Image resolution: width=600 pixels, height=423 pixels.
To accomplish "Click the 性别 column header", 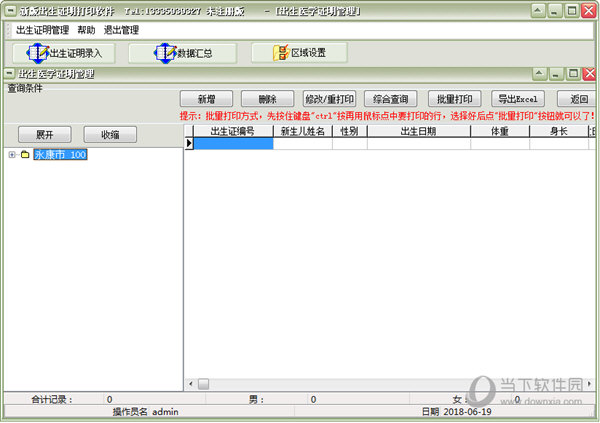I will (x=350, y=131).
